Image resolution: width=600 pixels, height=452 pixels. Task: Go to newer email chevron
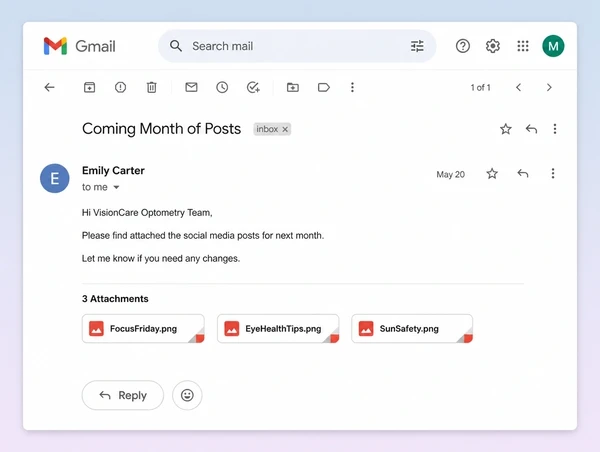coord(518,87)
